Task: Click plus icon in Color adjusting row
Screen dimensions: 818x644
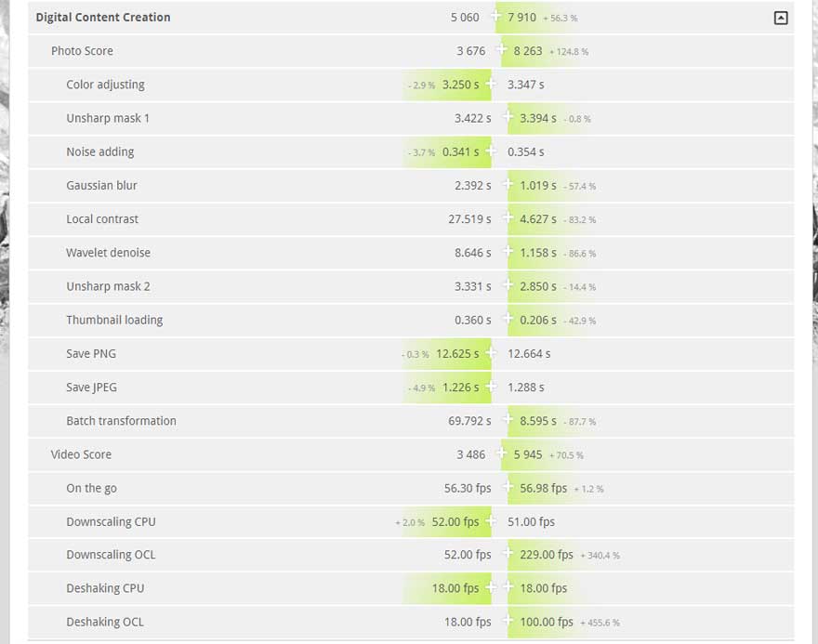Action: click(491, 84)
